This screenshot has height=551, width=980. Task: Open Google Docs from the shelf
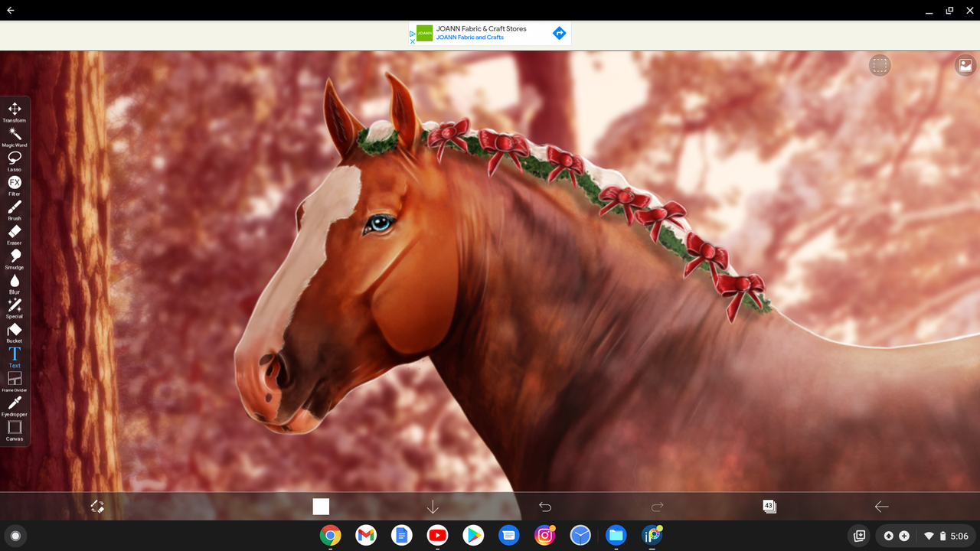coord(402,536)
